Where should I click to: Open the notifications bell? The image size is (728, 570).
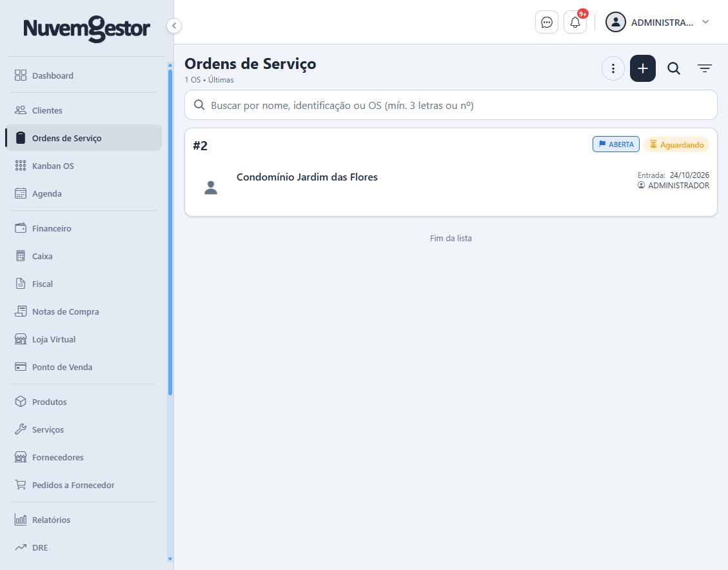pyautogui.click(x=575, y=23)
